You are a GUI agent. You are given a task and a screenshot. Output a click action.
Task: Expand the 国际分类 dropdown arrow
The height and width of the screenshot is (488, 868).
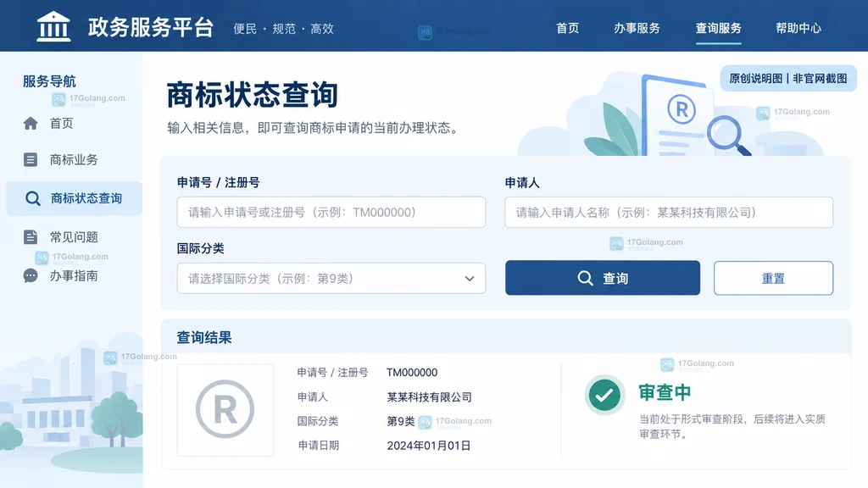pyautogui.click(x=470, y=278)
